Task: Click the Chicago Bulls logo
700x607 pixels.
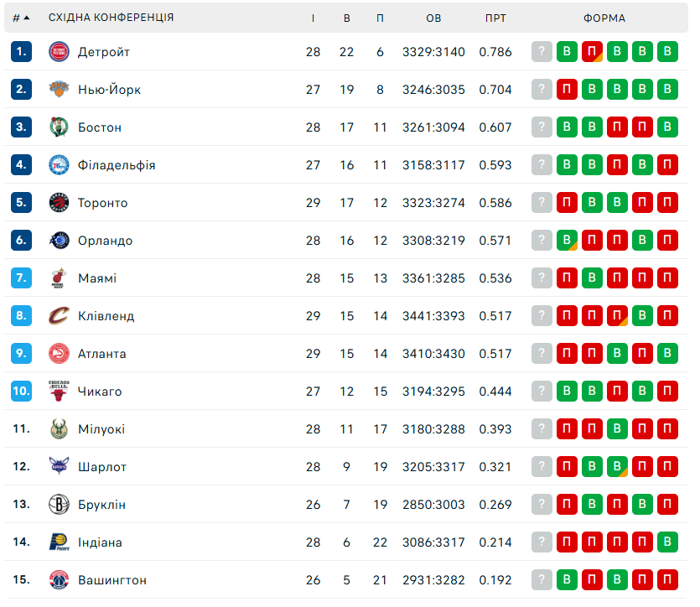Action: point(59,392)
